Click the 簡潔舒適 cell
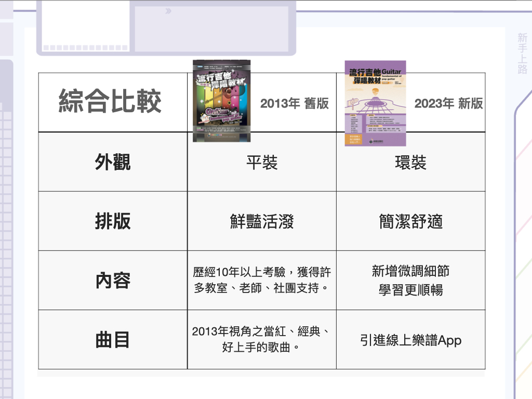Screen dimensions: 532x399 [x=410, y=222]
